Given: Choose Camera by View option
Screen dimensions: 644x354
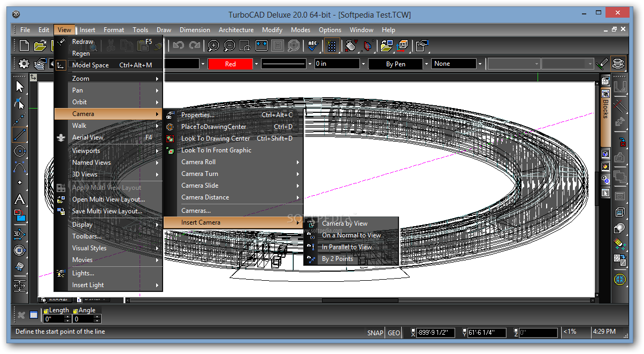Looking at the screenshot, I should pyautogui.click(x=351, y=224).
